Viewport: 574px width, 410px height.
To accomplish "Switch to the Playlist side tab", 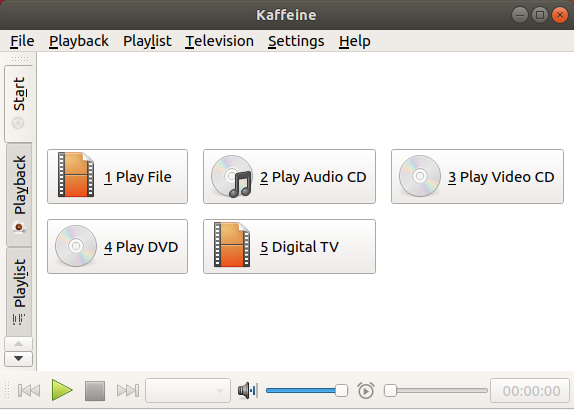I will click(x=19, y=292).
